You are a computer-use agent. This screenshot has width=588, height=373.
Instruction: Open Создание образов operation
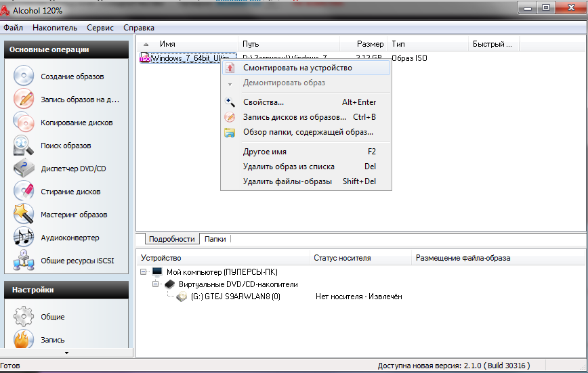pos(72,76)
